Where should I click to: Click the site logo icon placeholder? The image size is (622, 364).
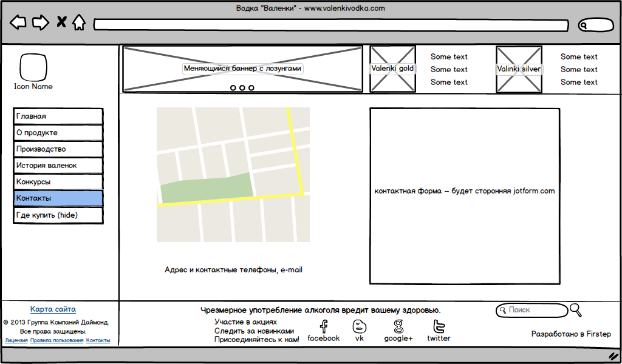(33, 67)
